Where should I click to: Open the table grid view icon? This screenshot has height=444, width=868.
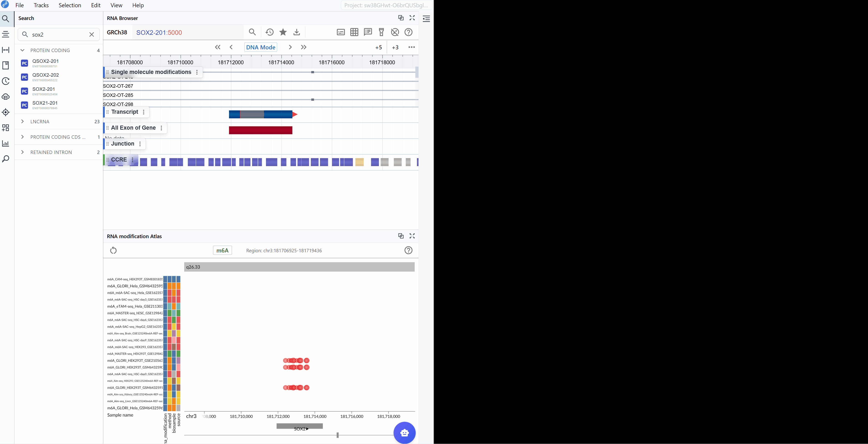pos(354,32)
